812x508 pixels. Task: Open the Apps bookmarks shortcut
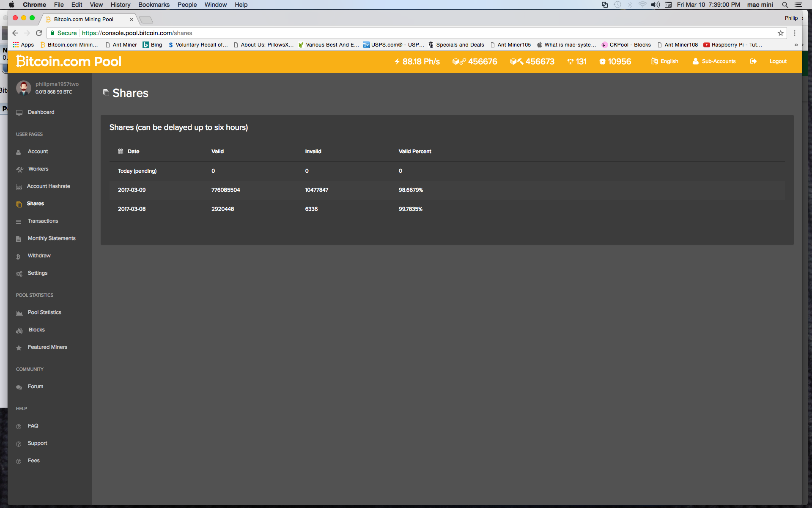point(23,45)
